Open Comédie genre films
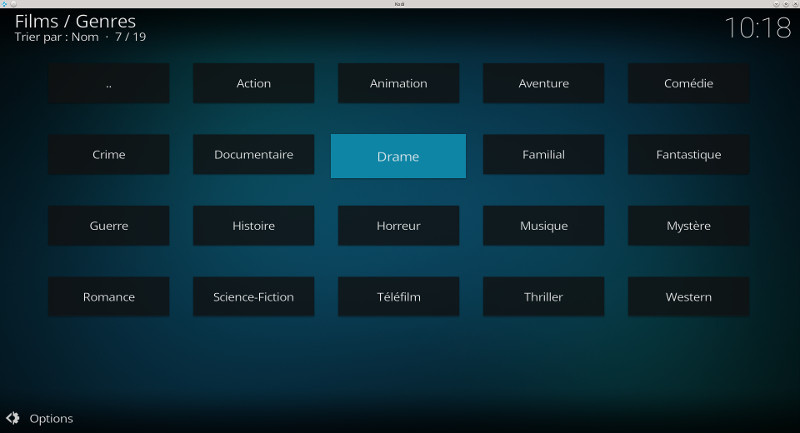 (688, 84)
